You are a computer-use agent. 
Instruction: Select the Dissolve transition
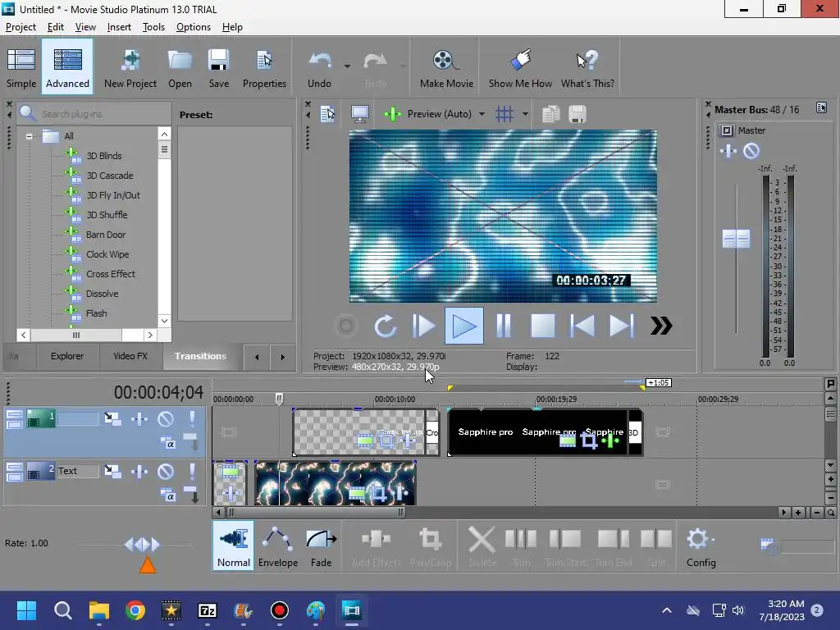(103, 294)
